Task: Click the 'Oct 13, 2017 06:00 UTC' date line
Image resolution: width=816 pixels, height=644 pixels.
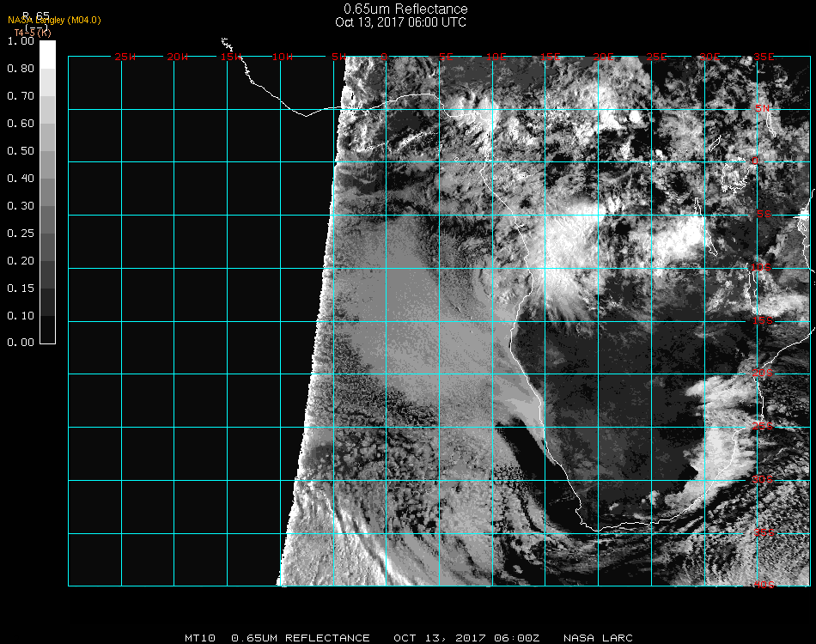Action: pyautogui.click(x=400, y=22)
